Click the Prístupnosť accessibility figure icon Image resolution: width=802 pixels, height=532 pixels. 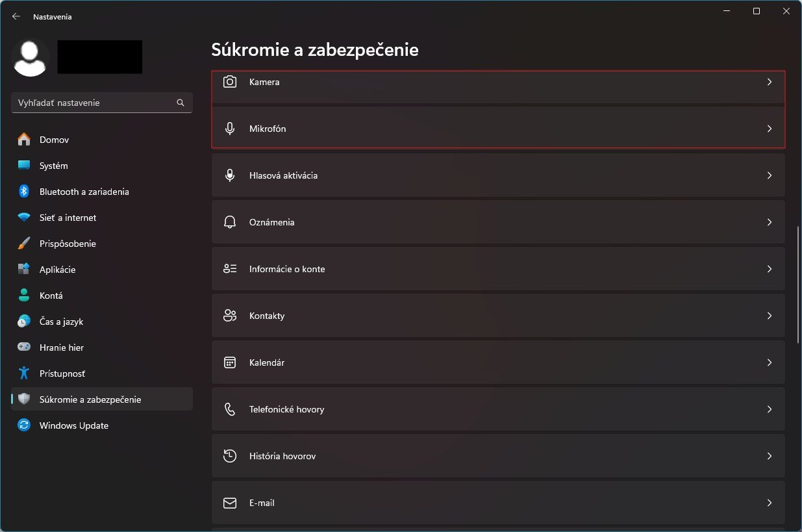click(x=24, y=374)
